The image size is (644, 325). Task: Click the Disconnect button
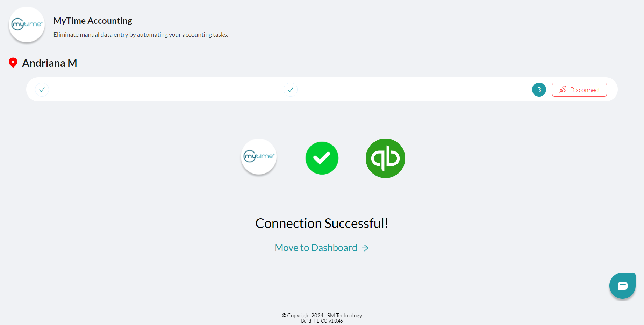click(x=579, y=90)
